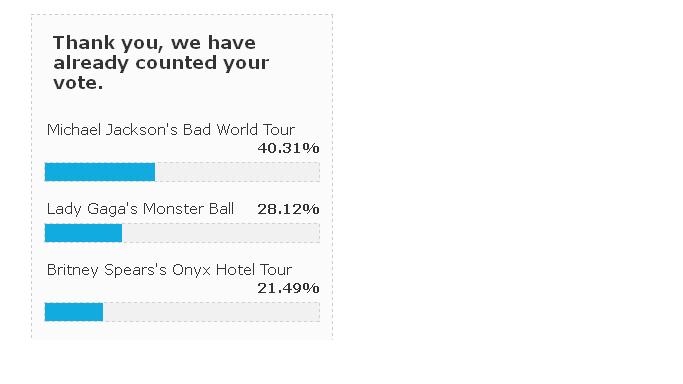This screenshot has width=683, height=384.
Task: Click the blue filled part of Lady Gaga's bar
Action: point(83,233)
